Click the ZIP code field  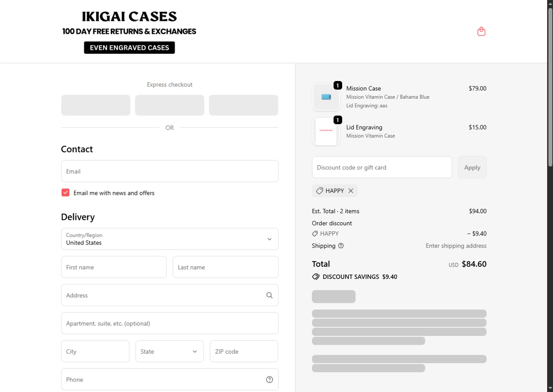244,351
